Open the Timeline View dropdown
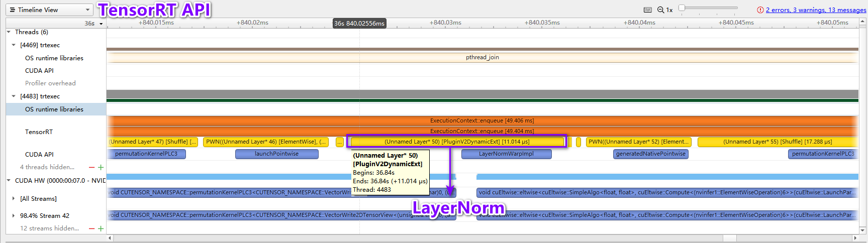Viewport: 868px width, 243px height. (x=49, y=10)
